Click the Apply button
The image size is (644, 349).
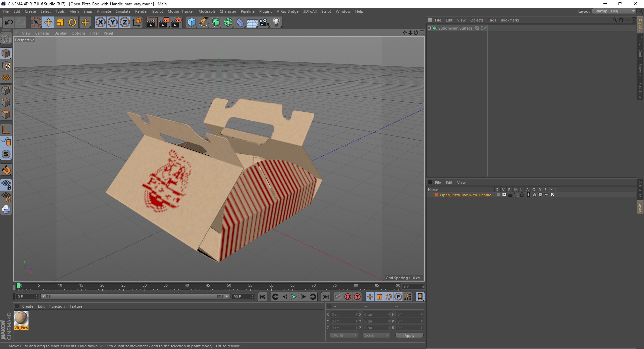(409, 336)
